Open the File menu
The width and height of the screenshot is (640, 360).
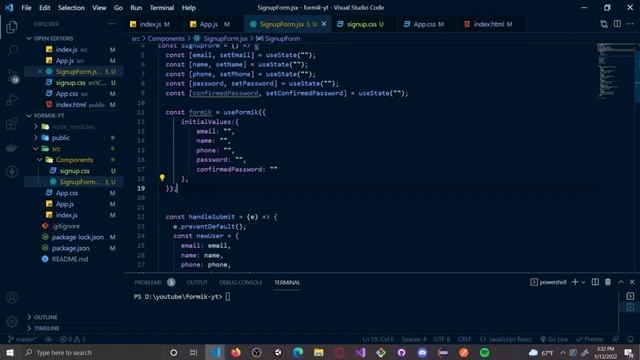click(x=26, y=8)
